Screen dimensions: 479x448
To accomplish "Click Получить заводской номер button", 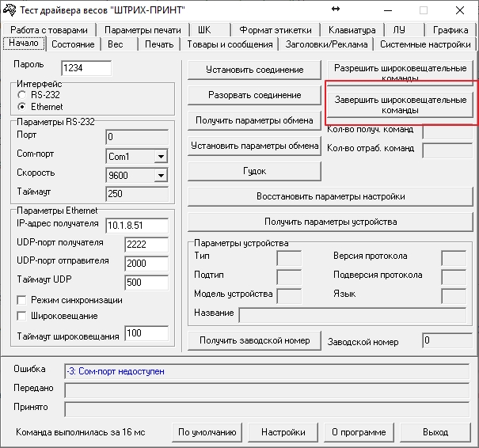I will coord(254,341).
